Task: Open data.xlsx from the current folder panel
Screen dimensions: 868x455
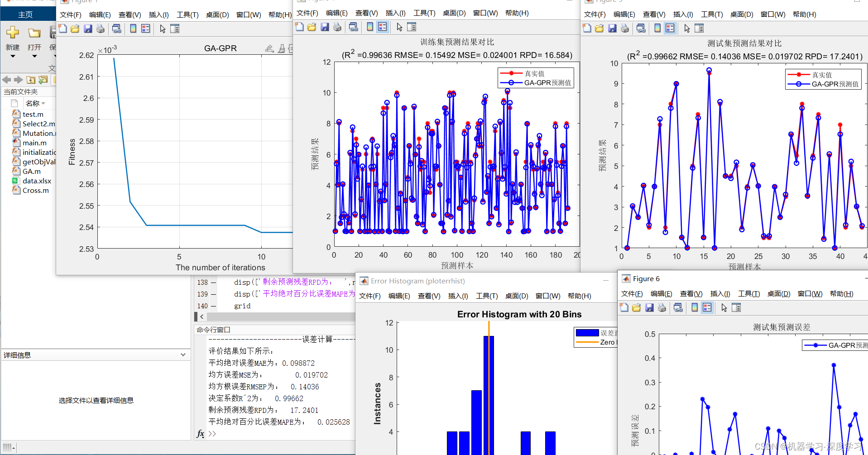Action: [36, 181]
